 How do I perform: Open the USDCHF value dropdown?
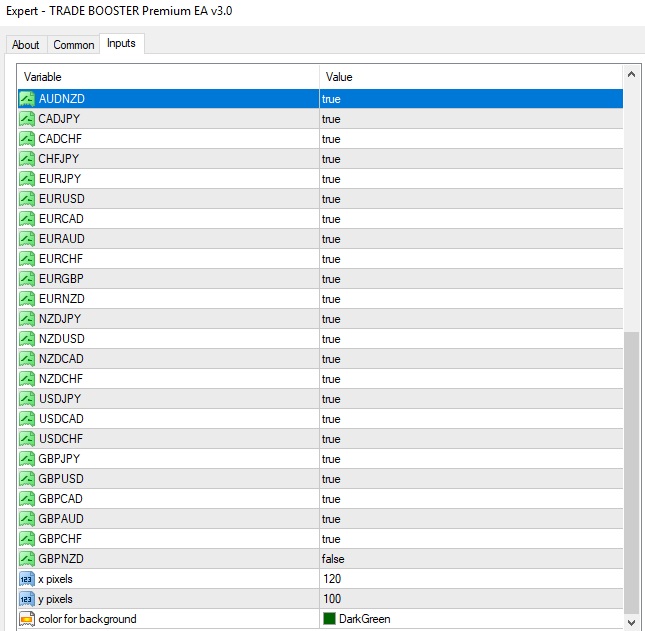[x=470, y=439]
